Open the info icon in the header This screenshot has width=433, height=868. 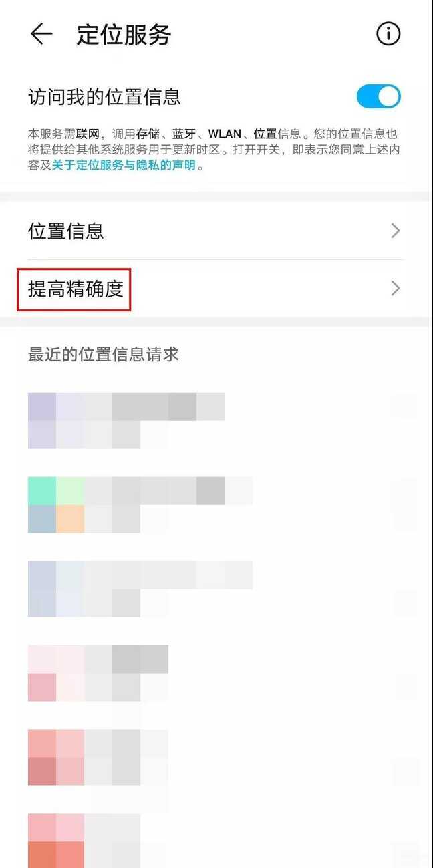pos(388,33)
